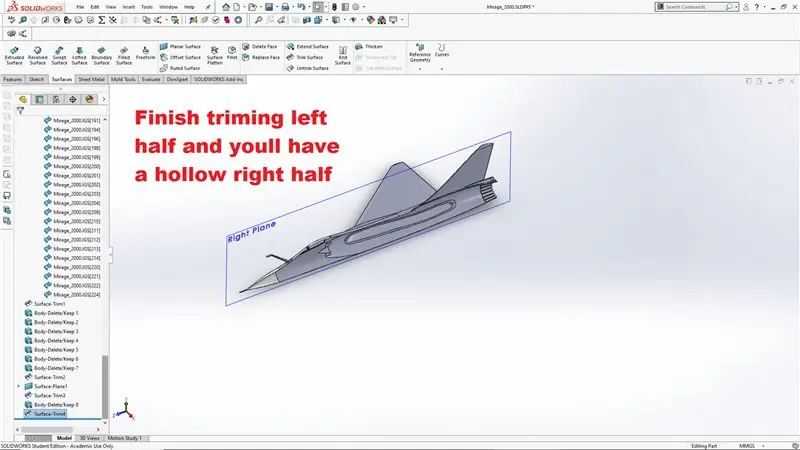800x450 pixels.
Task: Select the Fillet tool in ribbon
Action: point(232,53)
